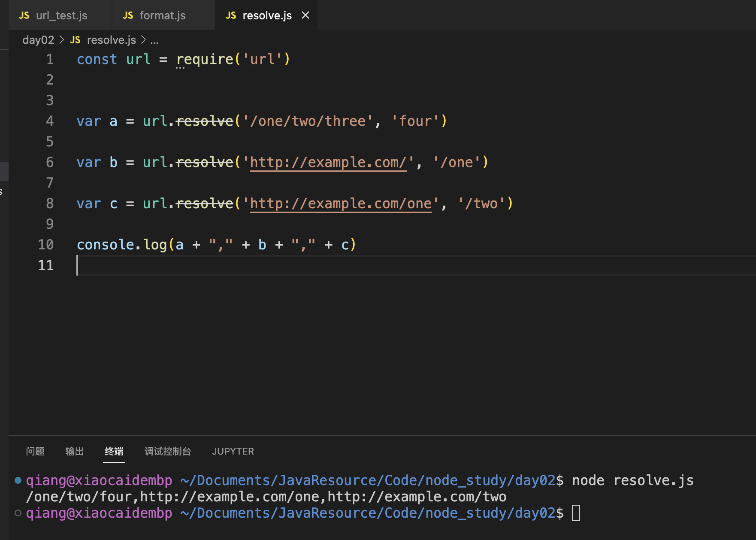756x540 pixels.
Task: Click the 'node resolve.js' command in terminal
Action: (x=633, y=480)
